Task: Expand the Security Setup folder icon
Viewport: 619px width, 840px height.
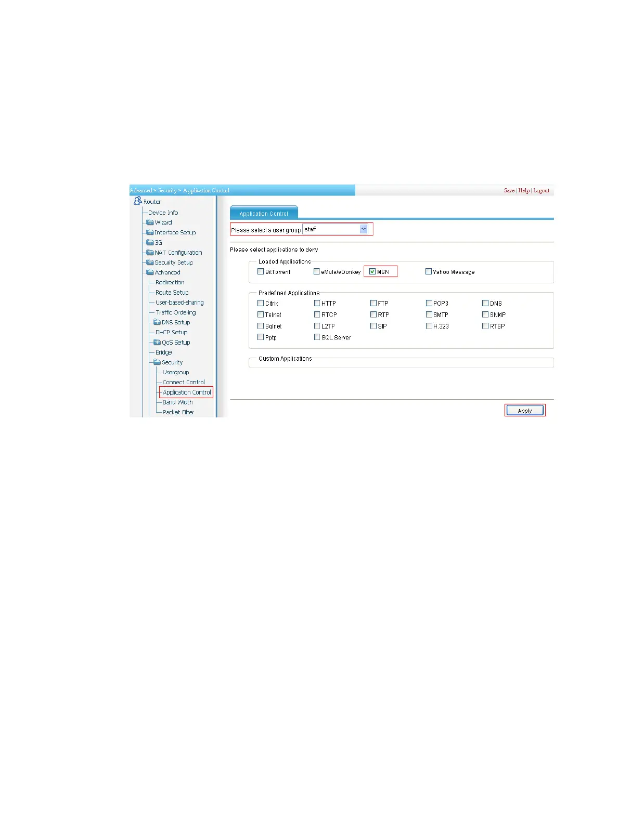Action: tap(150, 262)
